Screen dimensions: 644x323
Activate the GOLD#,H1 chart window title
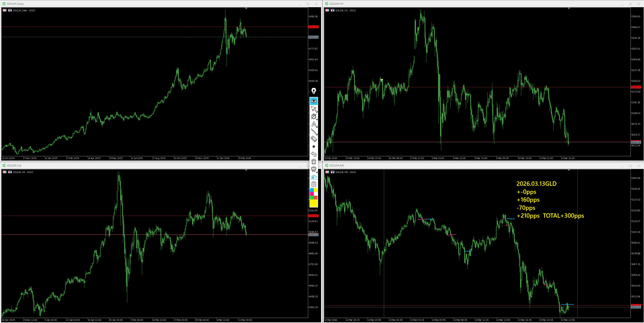pos(336,4)
